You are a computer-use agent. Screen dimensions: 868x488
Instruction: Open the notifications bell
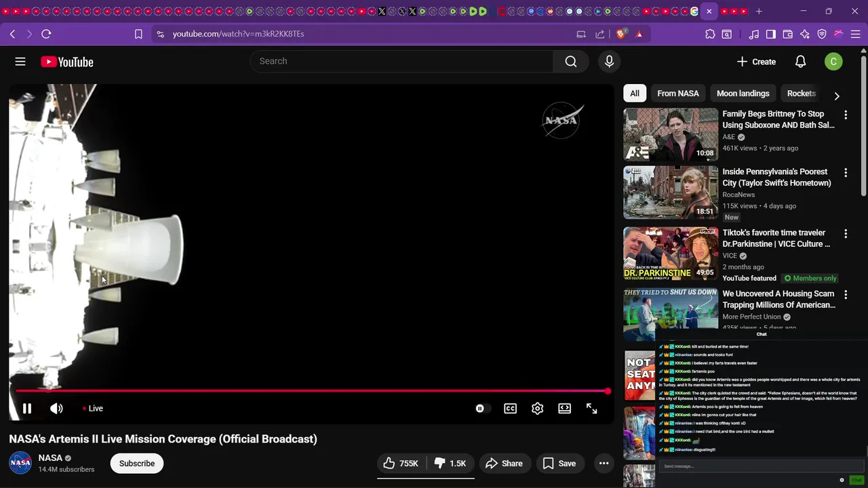(x=800, y=62)
